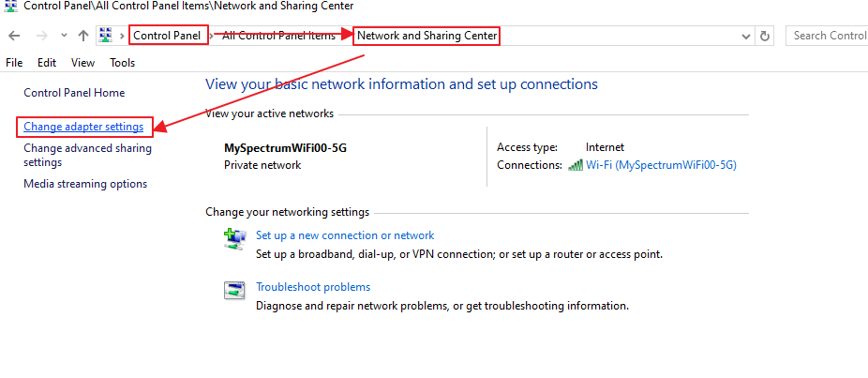The width and height of the screenshot is (868, 378).
Task: Click the new connection setup icon
Action: point(234,238)
